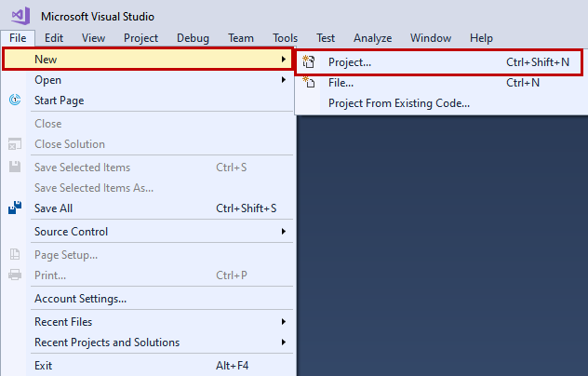Expand the Open submenu arrow
Image resolution: width=588 pixels, height=376 pixels.
coord(284,80)
